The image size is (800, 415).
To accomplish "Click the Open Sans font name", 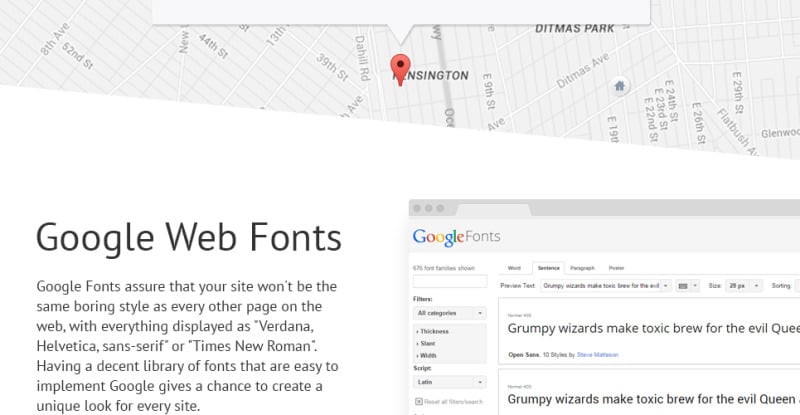I will [523, 355].
